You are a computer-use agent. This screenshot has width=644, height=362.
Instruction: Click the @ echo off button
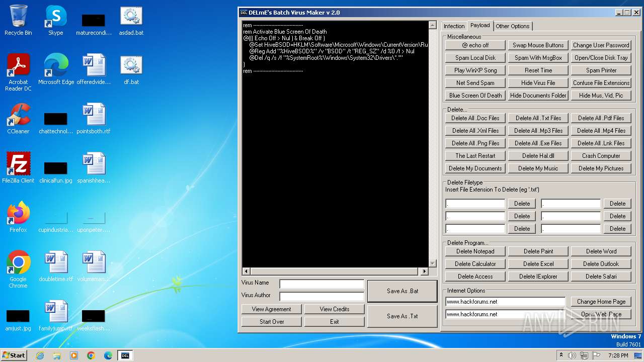(475, 45)
